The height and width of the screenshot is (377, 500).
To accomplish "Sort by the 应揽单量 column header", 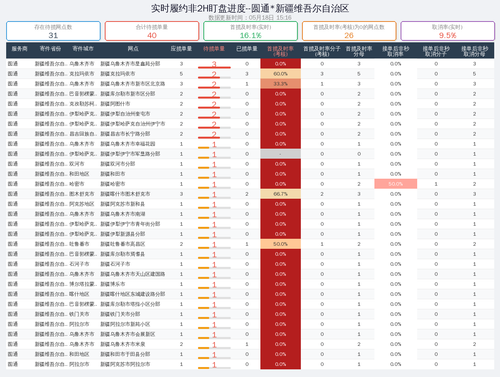I will click(x=181, y=49).
